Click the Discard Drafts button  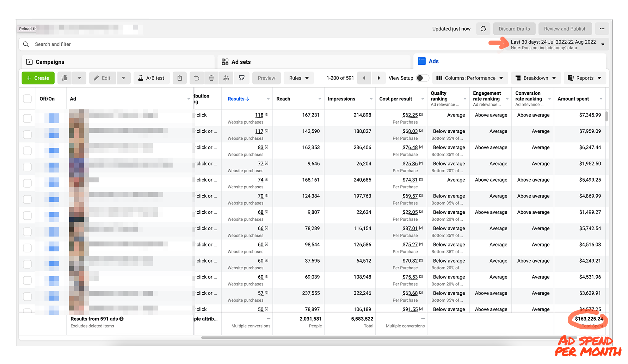coord(514,29)
